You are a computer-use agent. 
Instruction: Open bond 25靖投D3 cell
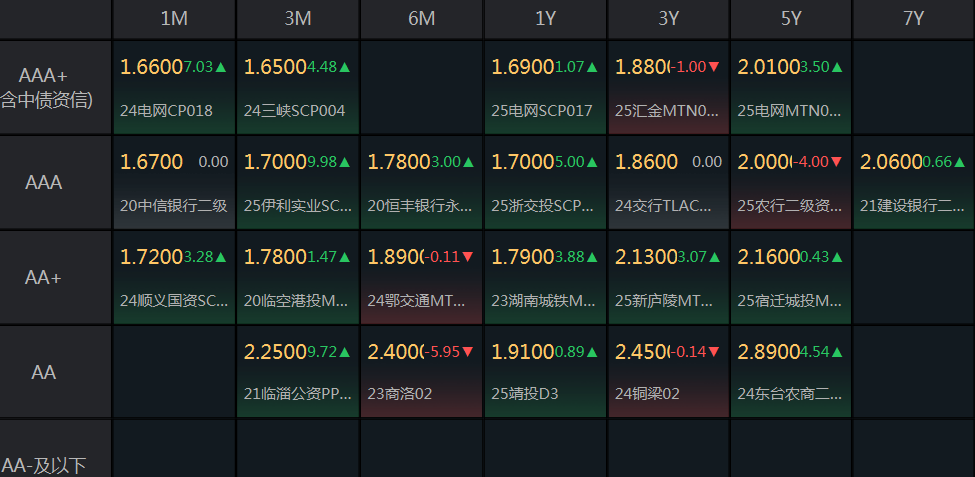tap(545, 372)
